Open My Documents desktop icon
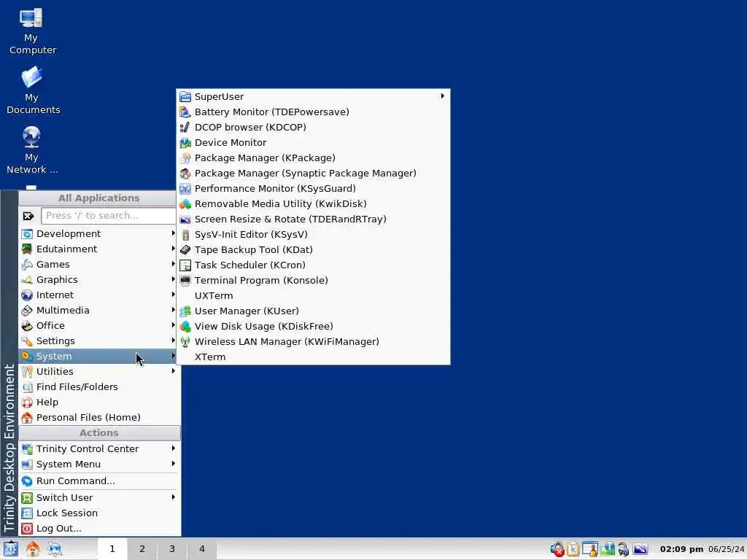Screen dimensions: 747x560 [32, 90]
